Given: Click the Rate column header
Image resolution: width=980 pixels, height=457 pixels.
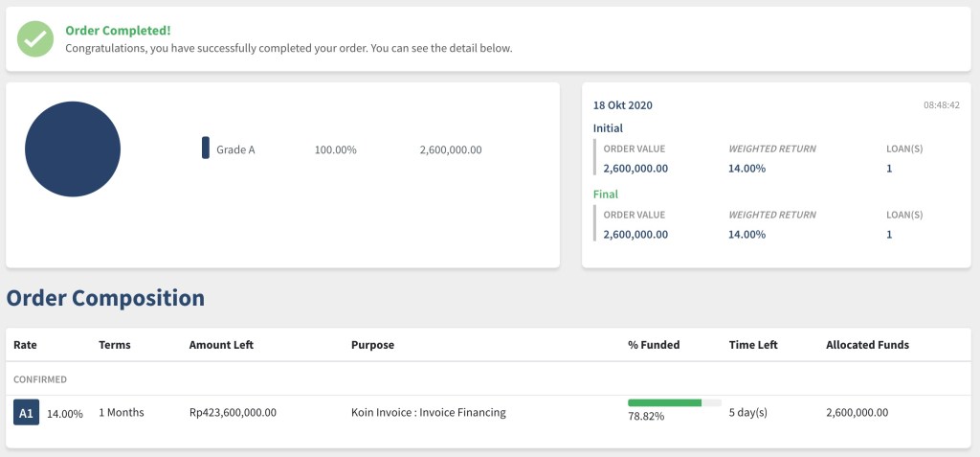Looking at the screenshot, I should 25,345.
